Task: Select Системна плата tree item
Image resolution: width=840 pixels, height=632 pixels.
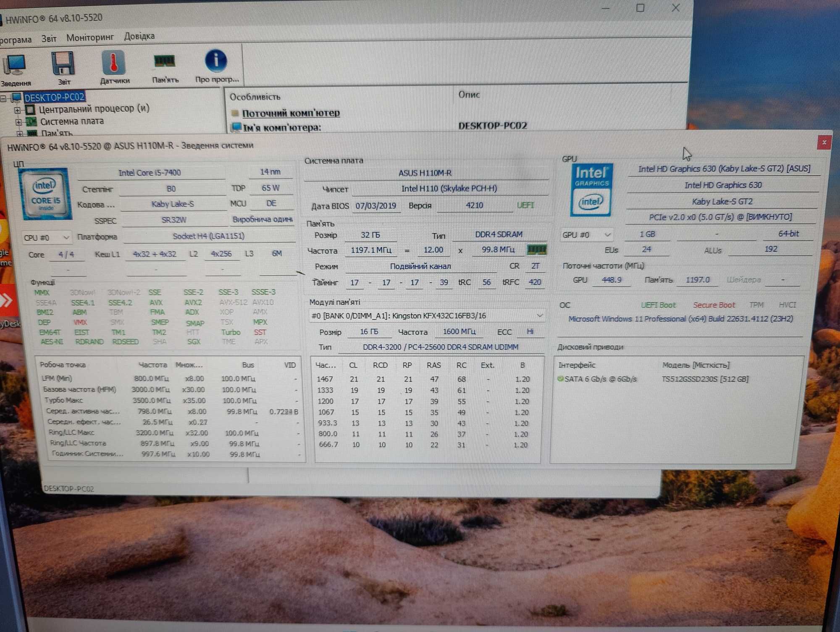Action: (72, 121)
